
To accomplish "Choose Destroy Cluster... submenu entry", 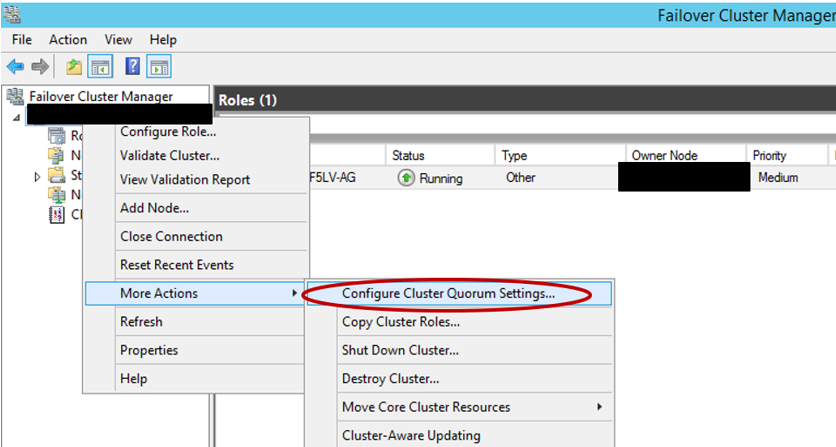I will coord(460,378).
